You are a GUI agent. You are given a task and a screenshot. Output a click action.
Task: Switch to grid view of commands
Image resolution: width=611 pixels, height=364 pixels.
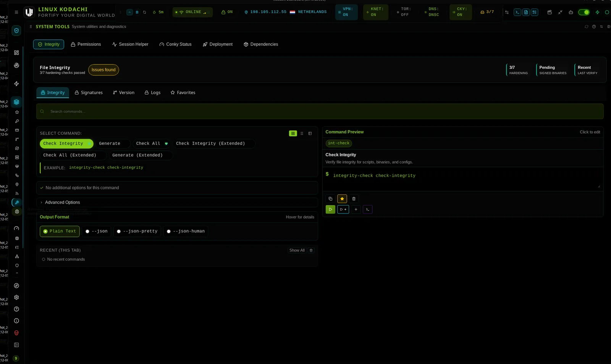(293, 134)
